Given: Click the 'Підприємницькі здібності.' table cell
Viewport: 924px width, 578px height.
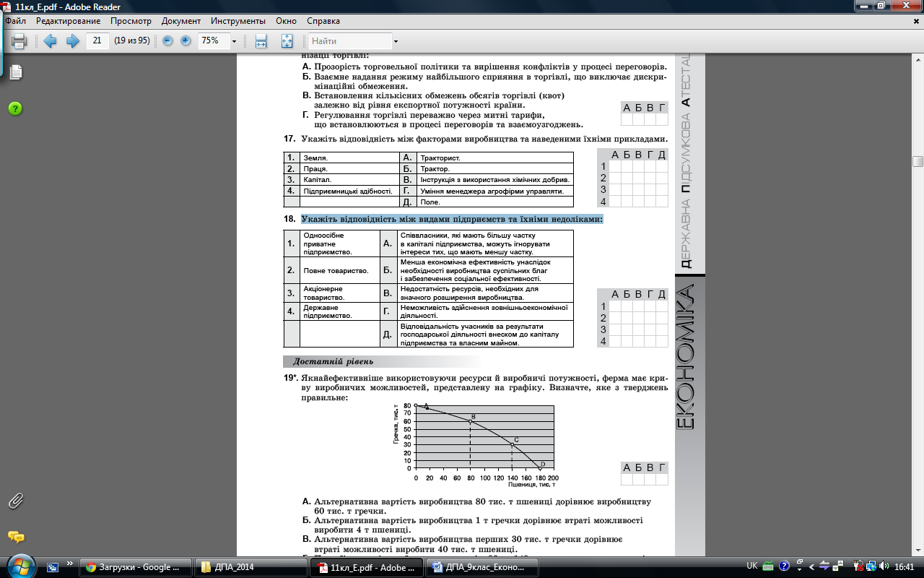Looking at the screenshot, I should point(349,191).
